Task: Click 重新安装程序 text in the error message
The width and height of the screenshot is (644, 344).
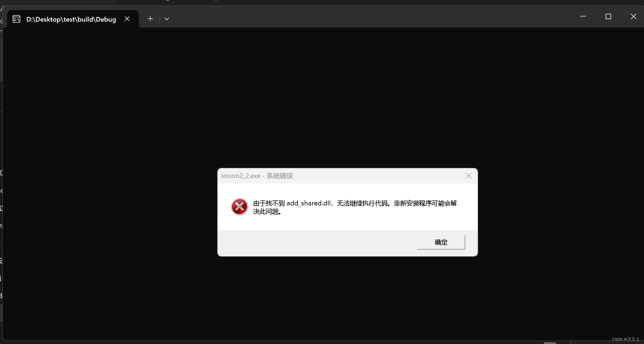Action: point(413,203)
